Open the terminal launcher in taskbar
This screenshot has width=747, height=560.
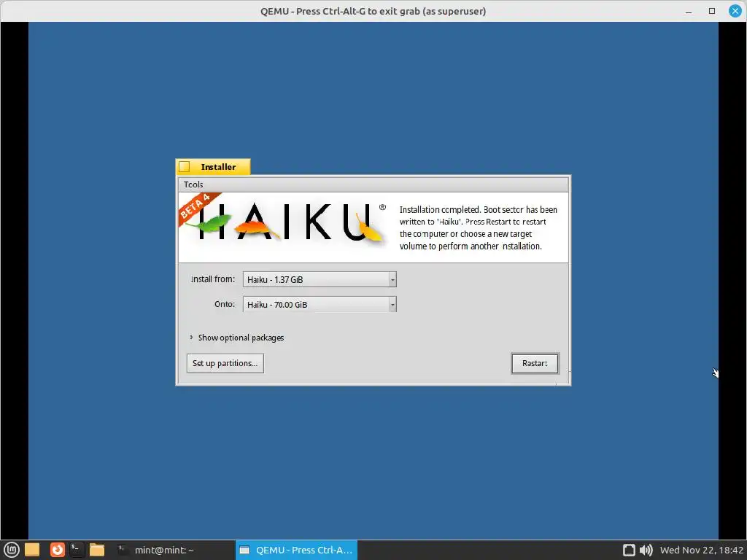76,550
